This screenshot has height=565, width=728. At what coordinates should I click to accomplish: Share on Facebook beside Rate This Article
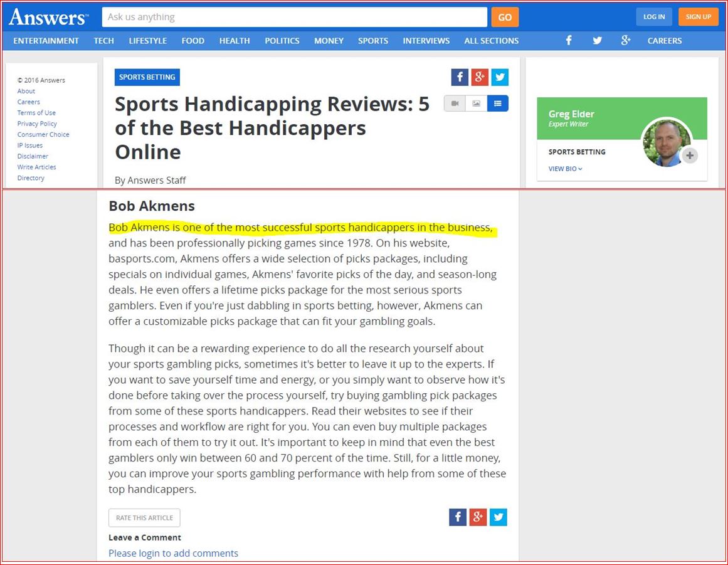[x=458, y=517]
